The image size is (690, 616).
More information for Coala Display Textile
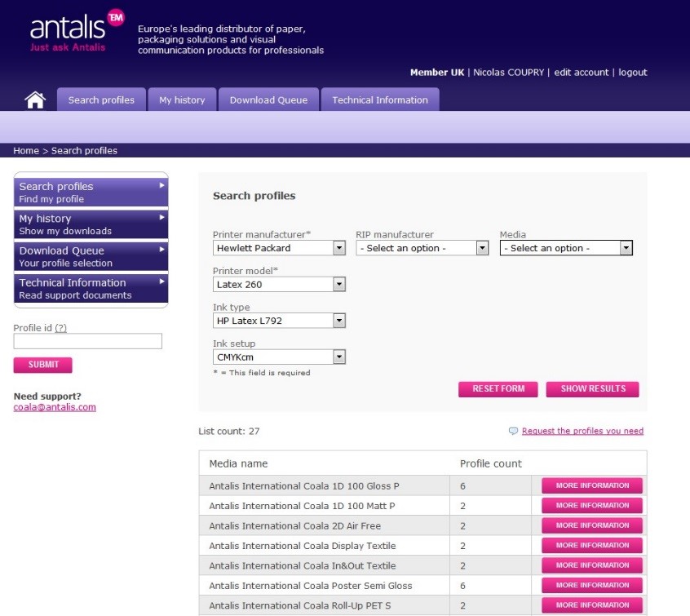[592, 545]
